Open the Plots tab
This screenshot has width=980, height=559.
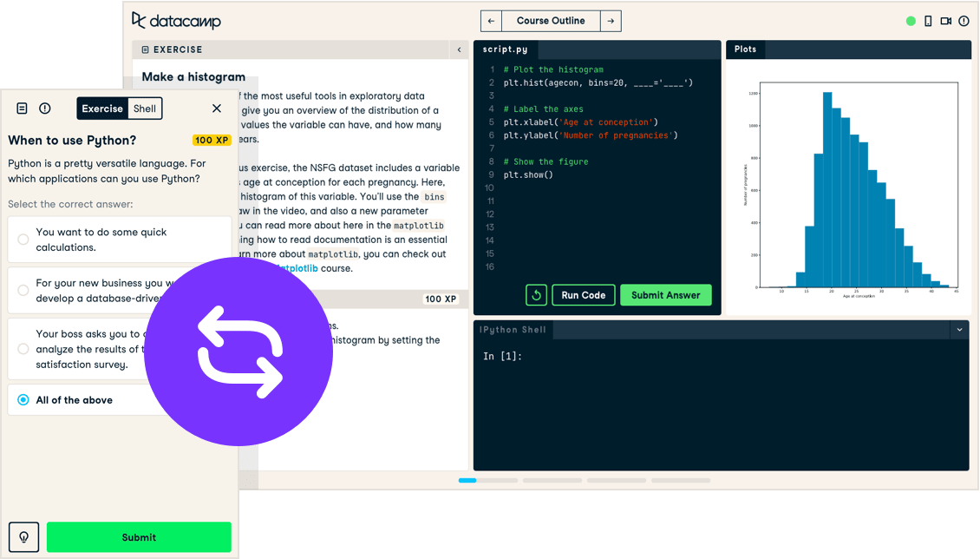745,49
